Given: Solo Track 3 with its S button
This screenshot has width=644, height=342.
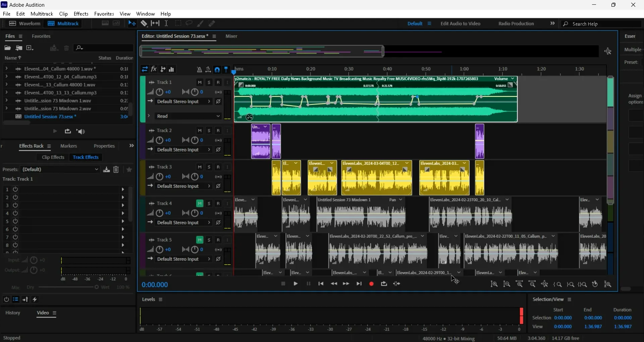Looking at the screenshot, I should click(x=209, y=167).
